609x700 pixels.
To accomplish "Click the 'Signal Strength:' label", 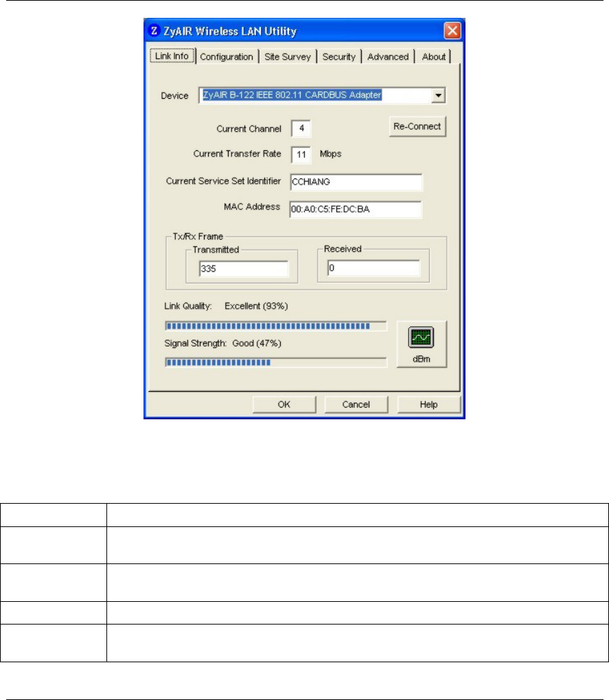I will [196, 343].
